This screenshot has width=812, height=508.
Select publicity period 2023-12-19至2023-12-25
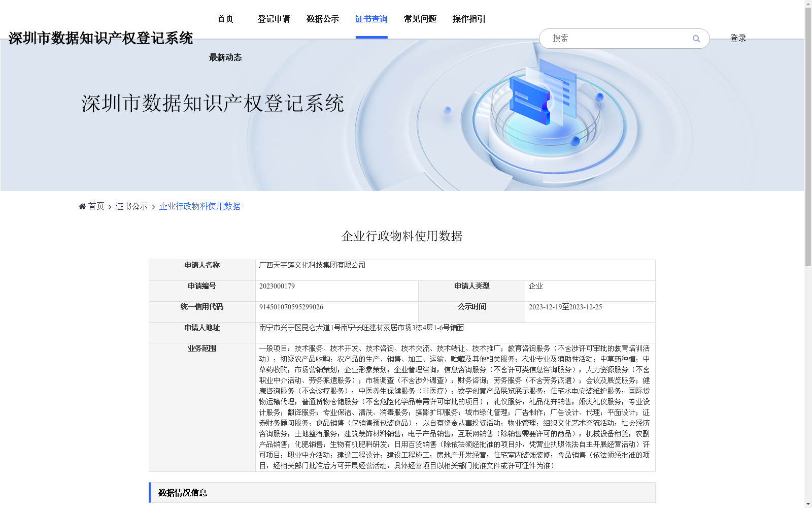pos(565,307)
